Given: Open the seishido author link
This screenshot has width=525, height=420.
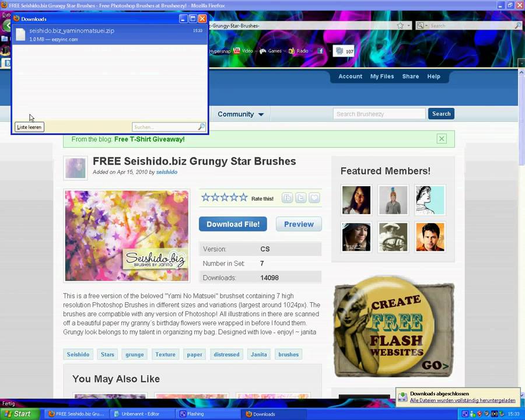Looking at the screenshot, I should coord(167,172).
